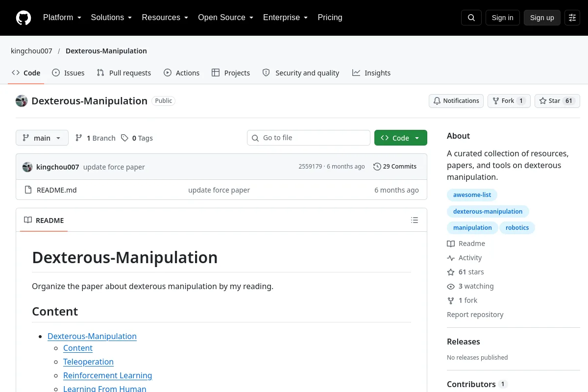Switch to the Projects tab
This screenshot has height=392, width=588.
coord(231,73)
